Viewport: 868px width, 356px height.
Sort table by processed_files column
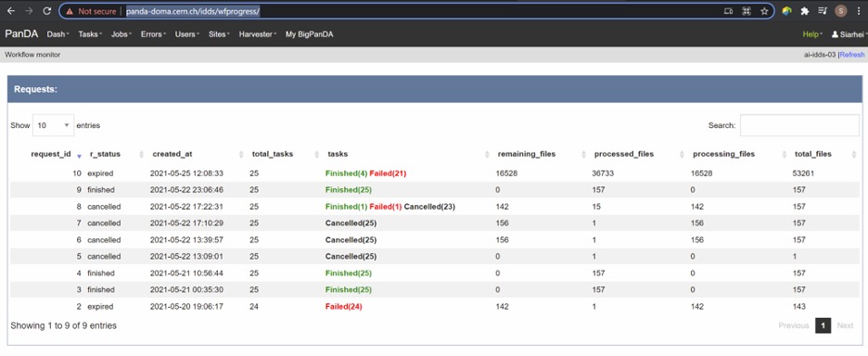click(624, 154)
